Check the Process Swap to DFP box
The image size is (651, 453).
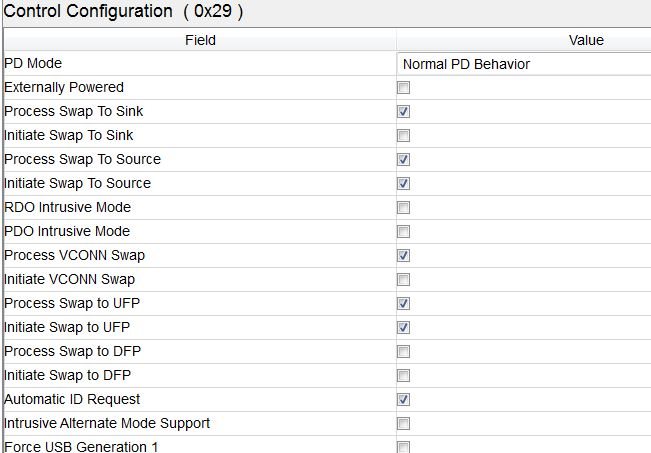pos(404,352)
